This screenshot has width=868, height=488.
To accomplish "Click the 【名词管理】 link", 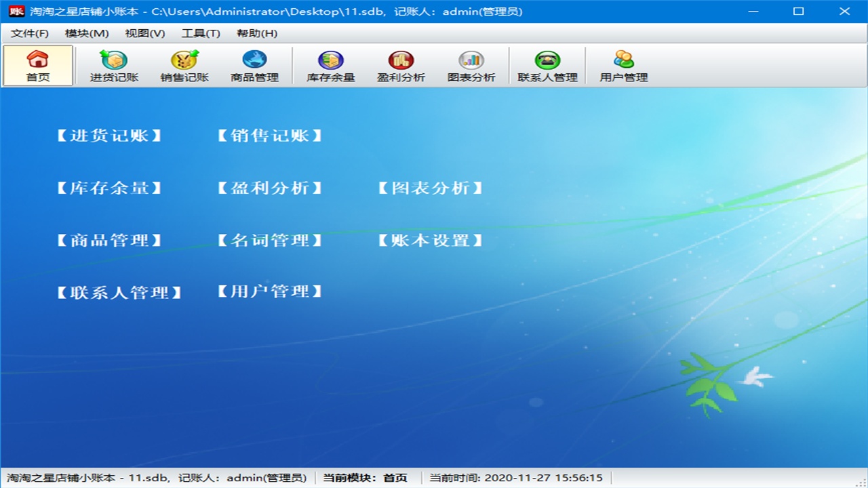I will (x=270, y=240).
